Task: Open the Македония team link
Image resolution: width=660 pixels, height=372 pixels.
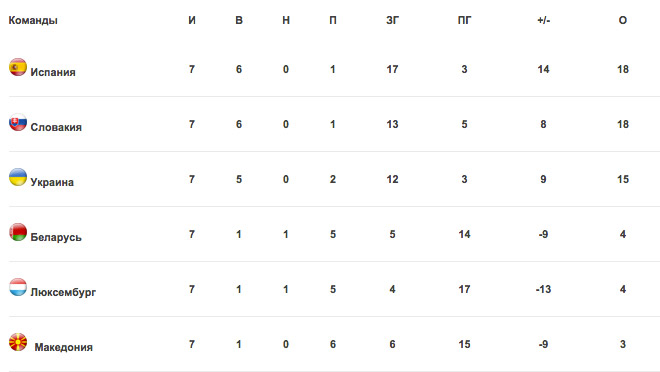Action: tap(64, 347)
